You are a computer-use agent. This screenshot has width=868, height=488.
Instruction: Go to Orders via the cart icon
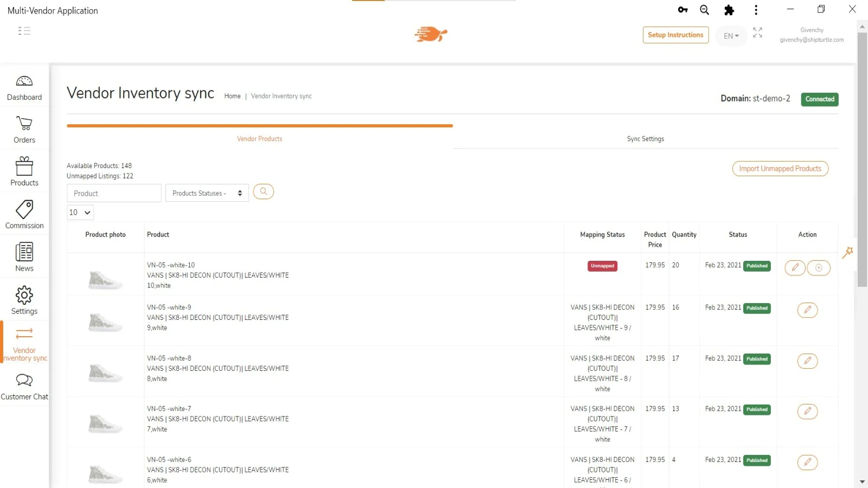tap(24, 130)
